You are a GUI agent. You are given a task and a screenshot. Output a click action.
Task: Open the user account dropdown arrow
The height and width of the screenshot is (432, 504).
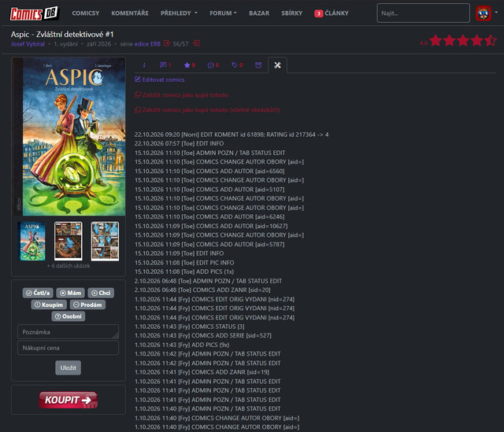click(x=496, y=13)
